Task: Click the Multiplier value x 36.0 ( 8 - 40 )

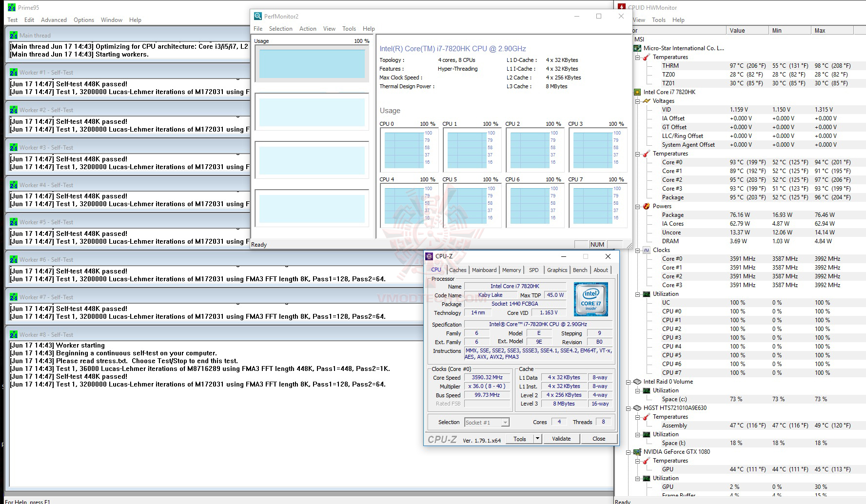Action: pos(487,386)
